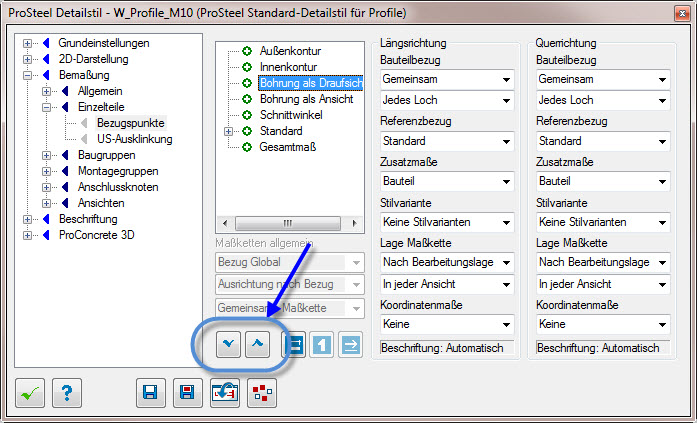697x423 pixels.
Task: Click gray triangle icon beside US-Ausklinkung
Action: pos(84,139)
